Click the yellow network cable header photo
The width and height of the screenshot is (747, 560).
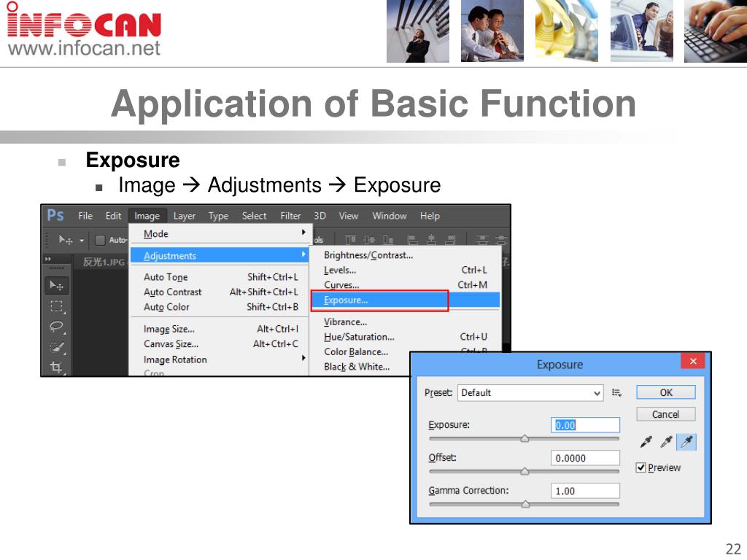point(566,31)
